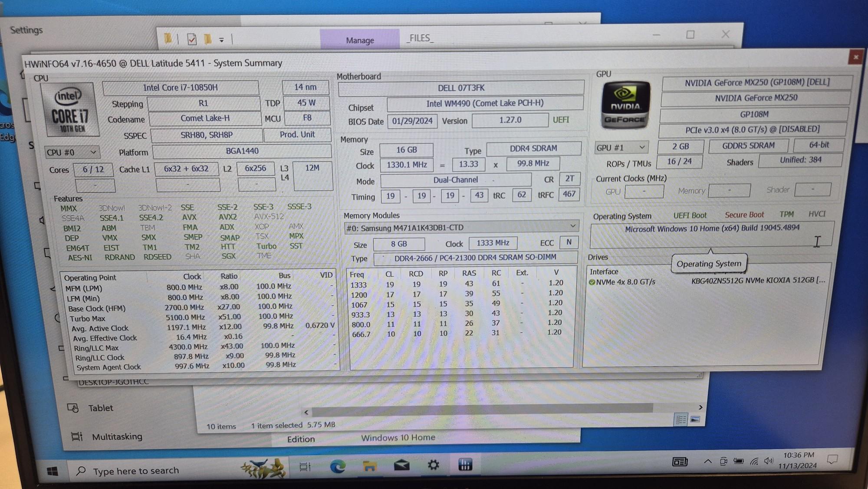868x489 pixels.
Task: Open Settings gear icon on the taskbar
Action: (x=433, y=465)
